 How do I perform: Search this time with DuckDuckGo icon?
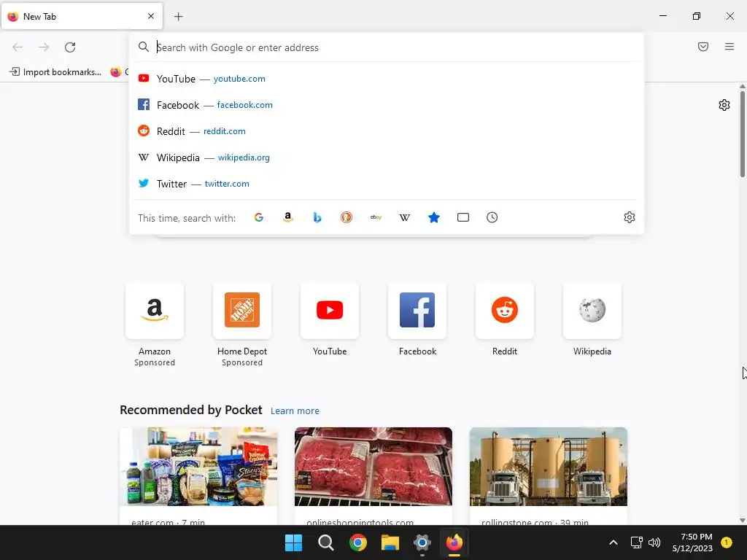(347, 217)
